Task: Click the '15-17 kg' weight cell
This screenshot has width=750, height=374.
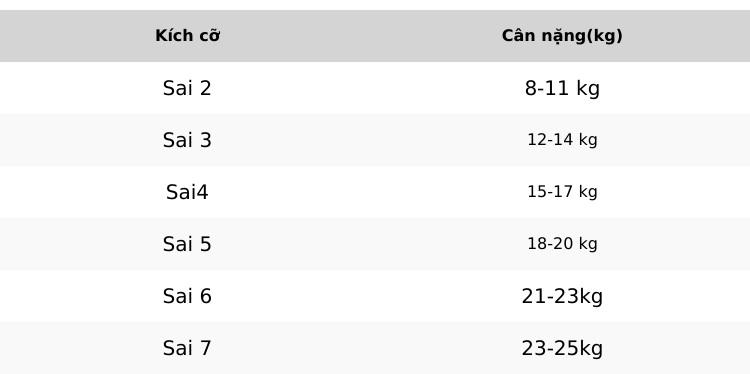Action: [562, 192]
